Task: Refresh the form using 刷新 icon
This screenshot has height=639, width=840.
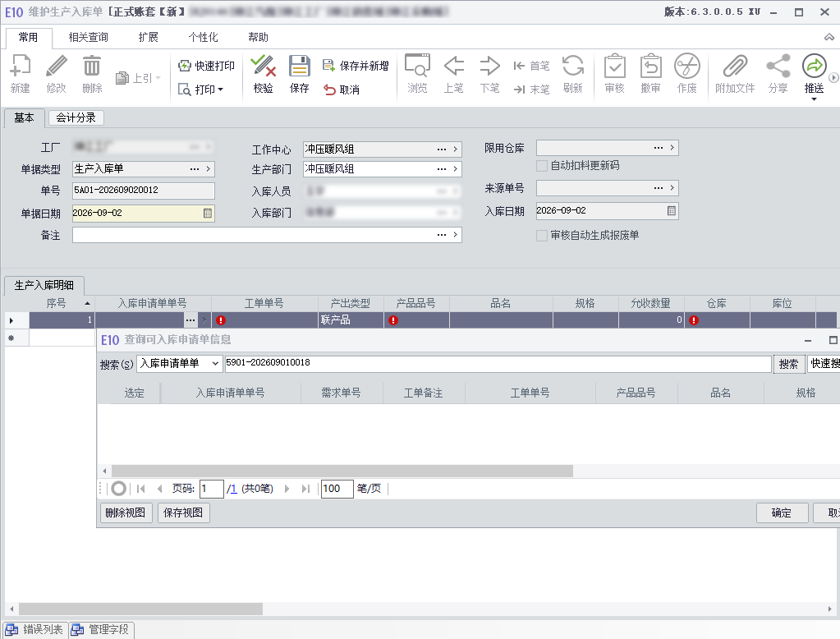Action: click(x=572, y=67)
